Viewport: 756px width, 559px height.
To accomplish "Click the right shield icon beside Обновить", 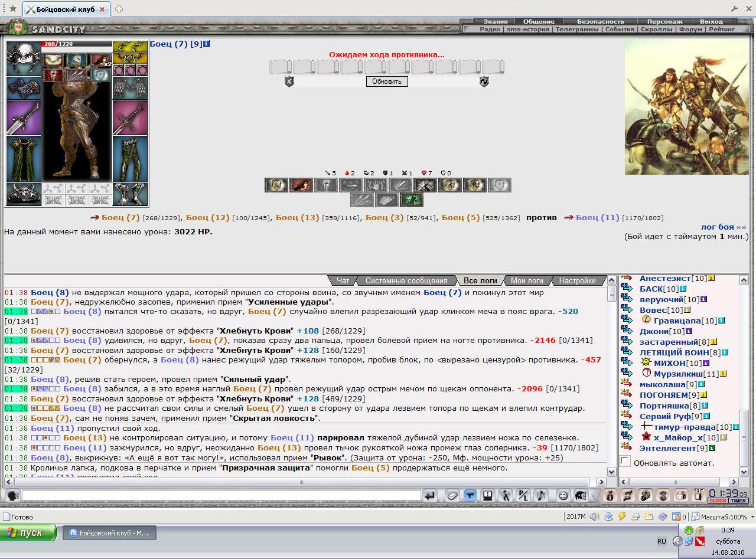I will [484, 81].
